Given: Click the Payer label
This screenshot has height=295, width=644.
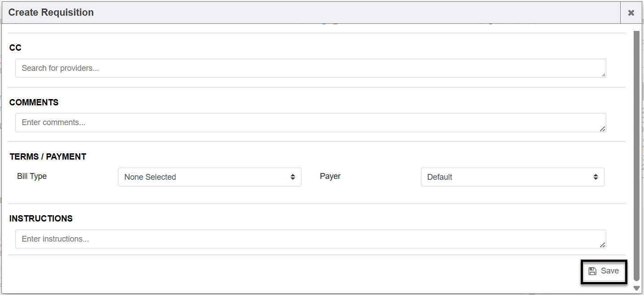Looking at the screenshot, I should click(330, 176).
